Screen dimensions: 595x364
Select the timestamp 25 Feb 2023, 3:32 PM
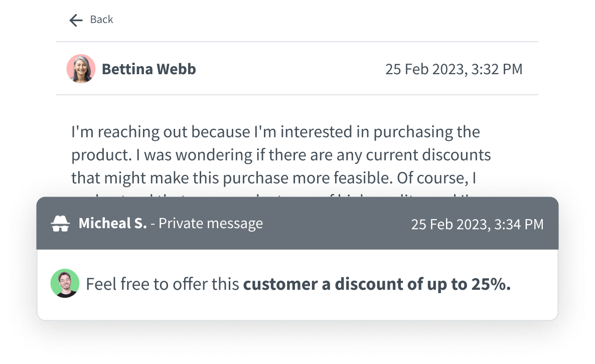click(454, 68)
